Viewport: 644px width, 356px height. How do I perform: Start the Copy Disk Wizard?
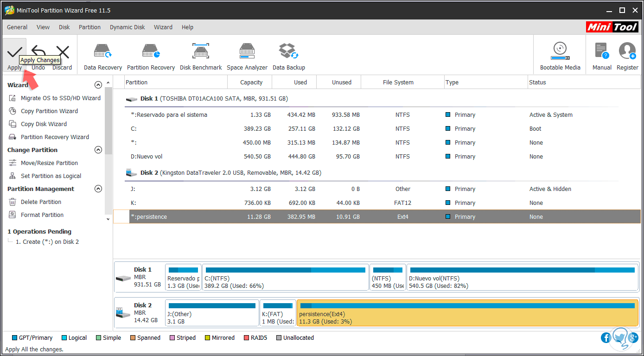coord(38,124)
